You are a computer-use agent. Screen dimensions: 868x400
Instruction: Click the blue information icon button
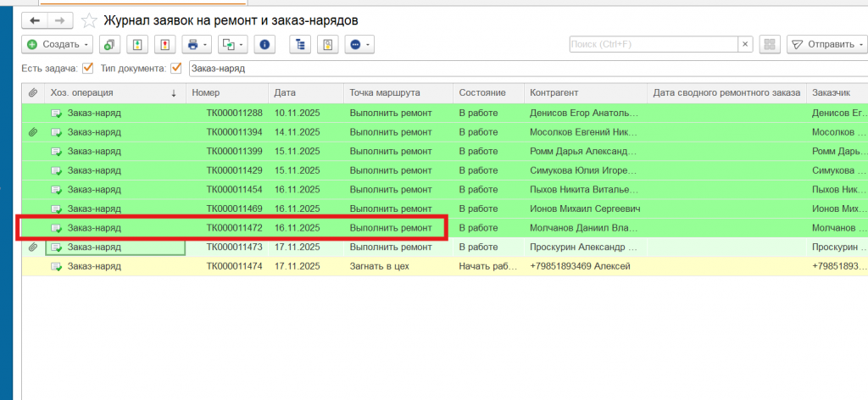click(x=264, y=44)
